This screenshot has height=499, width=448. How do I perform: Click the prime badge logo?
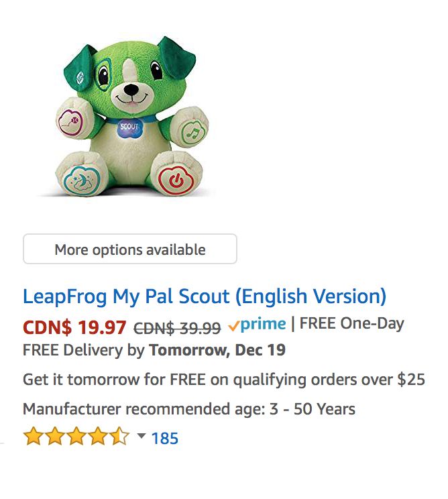(257, 325)
